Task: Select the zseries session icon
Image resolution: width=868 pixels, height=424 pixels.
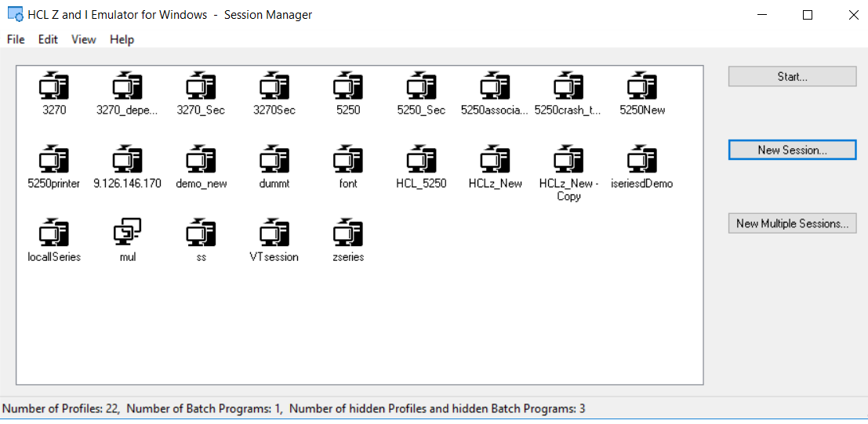Action: pyautogui.click(x=348, y=232)
